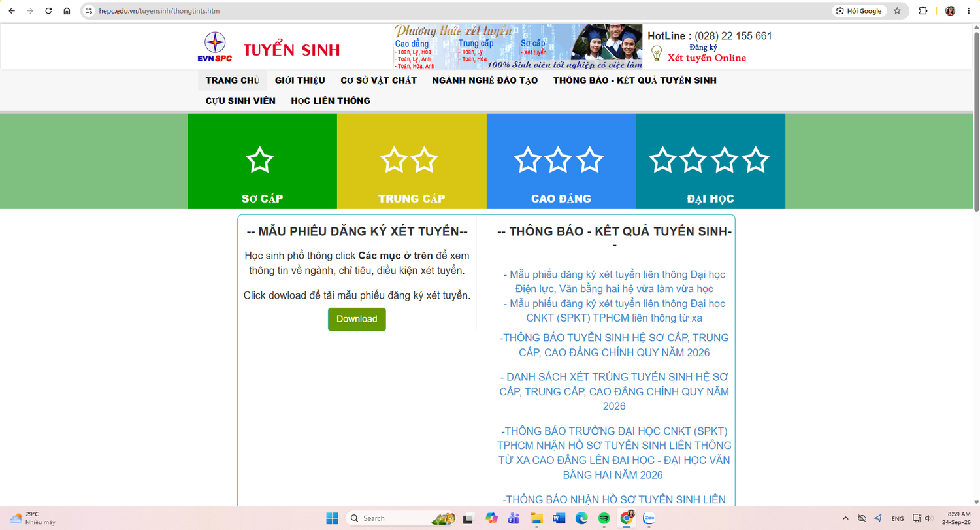Click the location arrow tray icon
The height and width of the screenshot is (530, 980).
pos(877,518)
